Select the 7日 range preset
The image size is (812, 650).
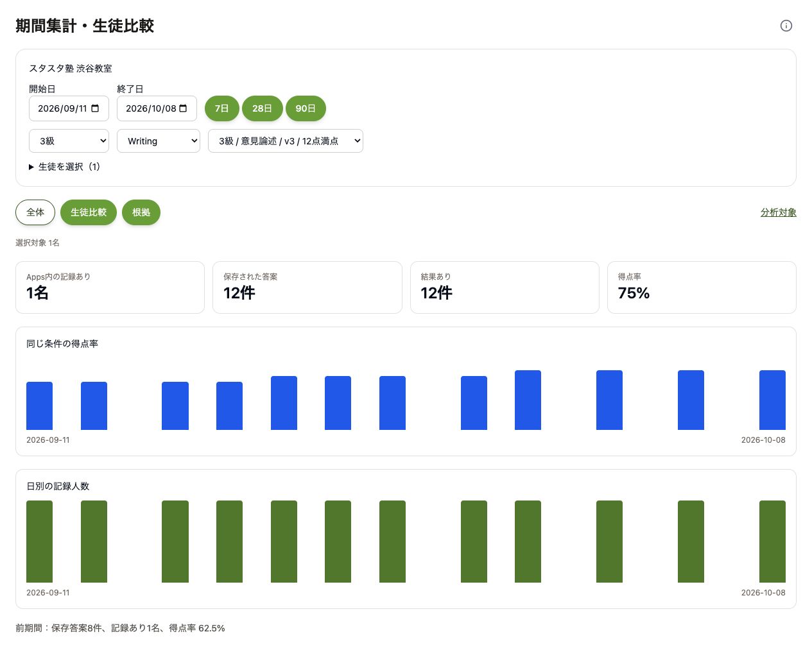click(222, 108)
